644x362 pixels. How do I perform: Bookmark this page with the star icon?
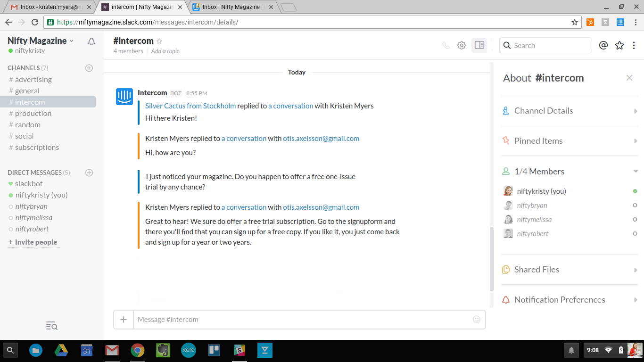(575, 22)
